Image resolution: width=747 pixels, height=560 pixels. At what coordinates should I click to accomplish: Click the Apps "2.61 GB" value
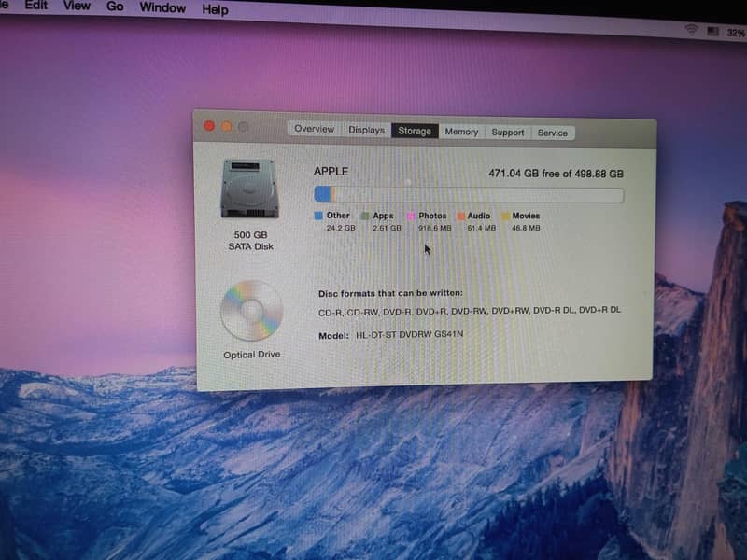(387, 228)
